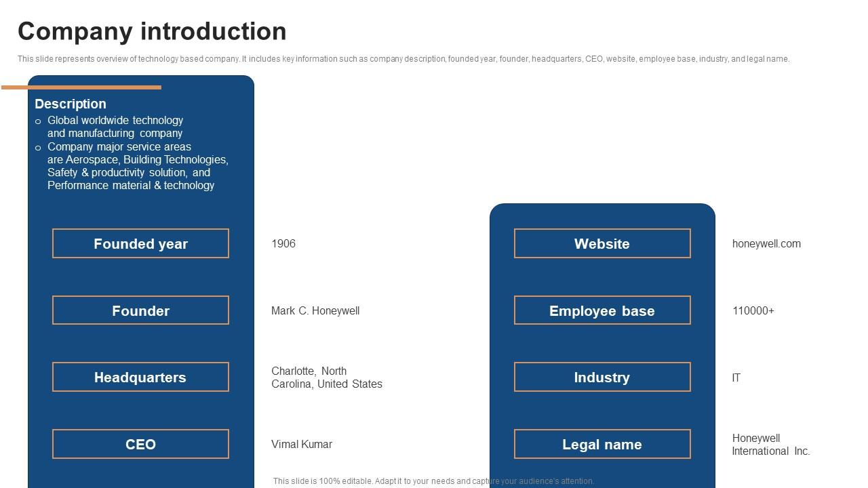Click the Industry label box
Viewport: 868px width, 488px height.
[602, 377]
